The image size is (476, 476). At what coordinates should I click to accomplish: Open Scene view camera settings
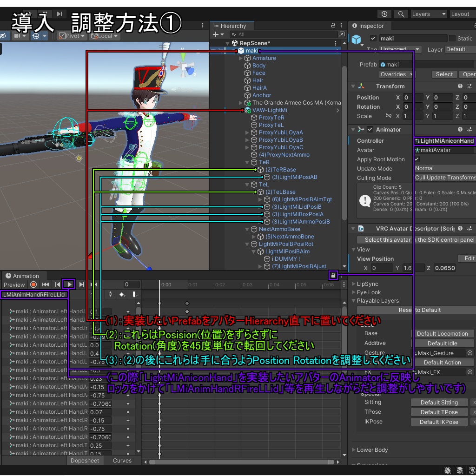click(20, 36)
